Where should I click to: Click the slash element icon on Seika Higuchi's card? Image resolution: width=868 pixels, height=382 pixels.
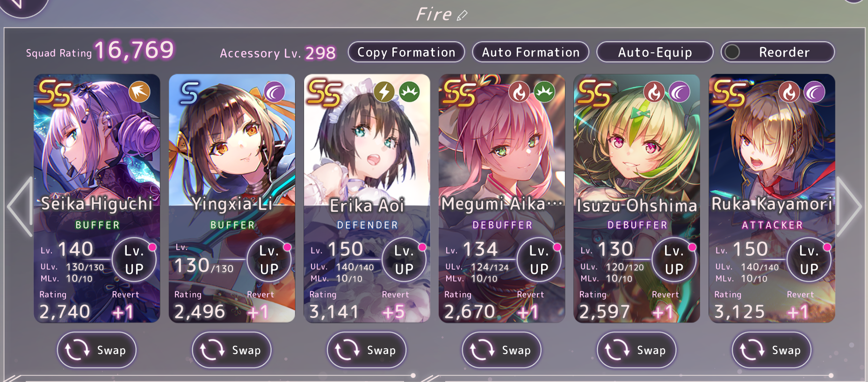(139, 92)
